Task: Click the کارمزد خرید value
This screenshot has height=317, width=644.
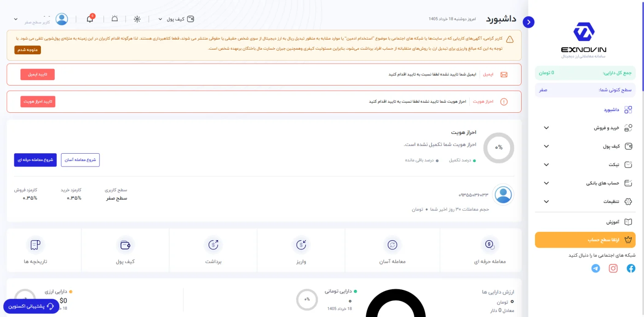Action: (74, 198)
